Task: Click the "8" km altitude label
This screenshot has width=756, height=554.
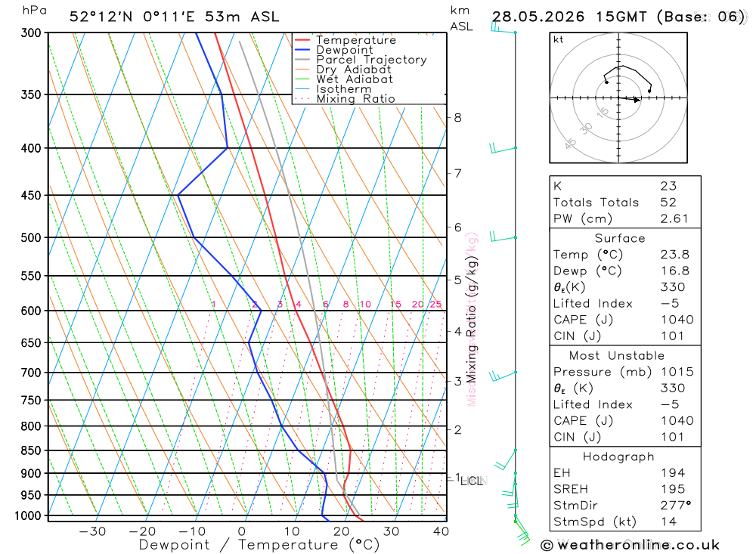Action: click(457, 118)
